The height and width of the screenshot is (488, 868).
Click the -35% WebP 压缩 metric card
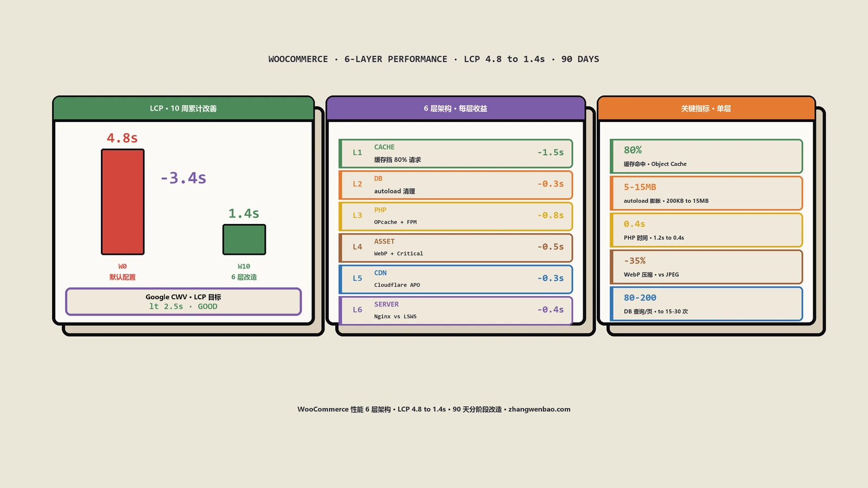[x=706, y=267]
